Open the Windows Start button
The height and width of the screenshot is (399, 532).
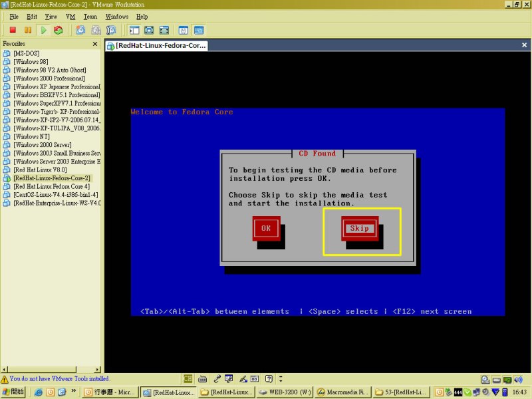coord(13,392)
